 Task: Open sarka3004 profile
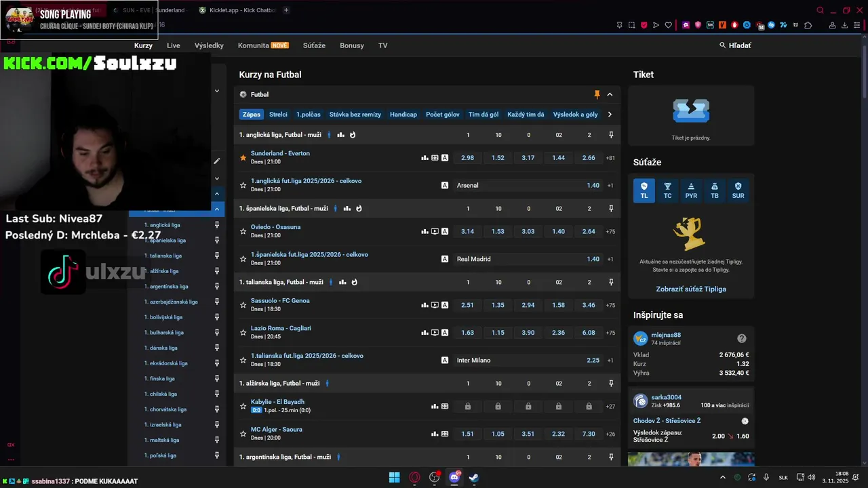point(666,397)
